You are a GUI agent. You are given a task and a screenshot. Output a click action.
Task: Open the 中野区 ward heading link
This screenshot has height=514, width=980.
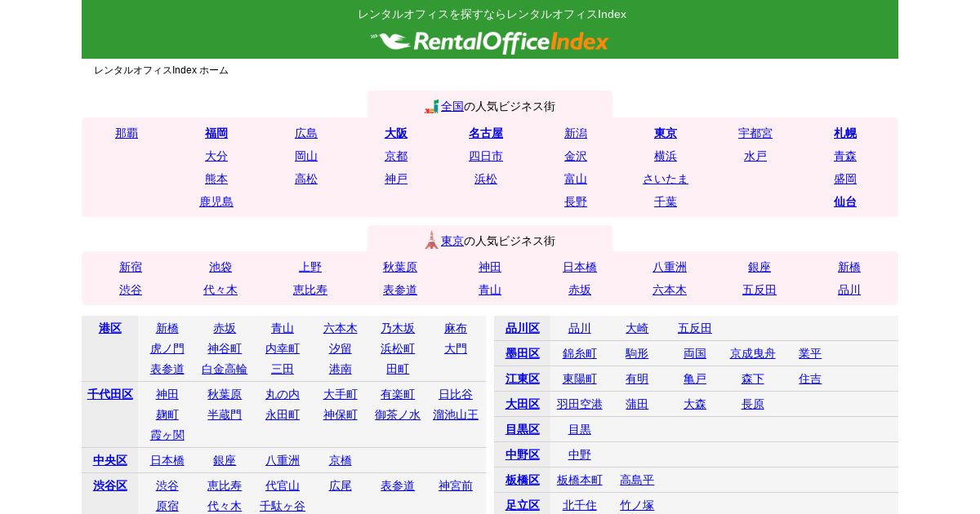tap(523, 454)
